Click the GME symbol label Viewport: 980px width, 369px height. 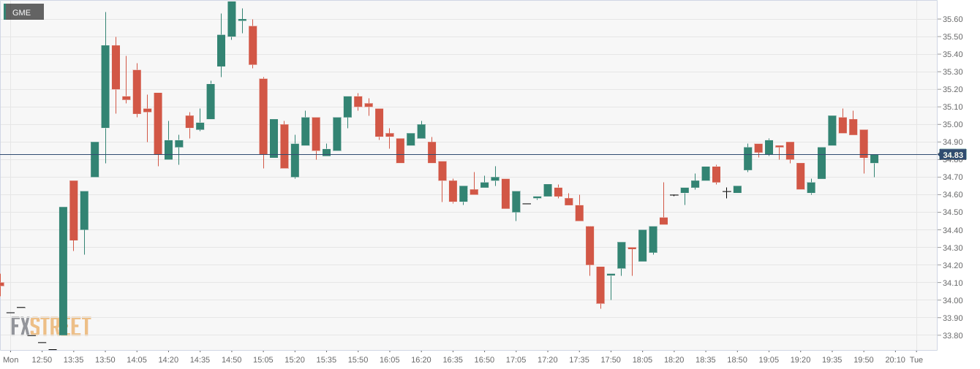click(22, 12)
